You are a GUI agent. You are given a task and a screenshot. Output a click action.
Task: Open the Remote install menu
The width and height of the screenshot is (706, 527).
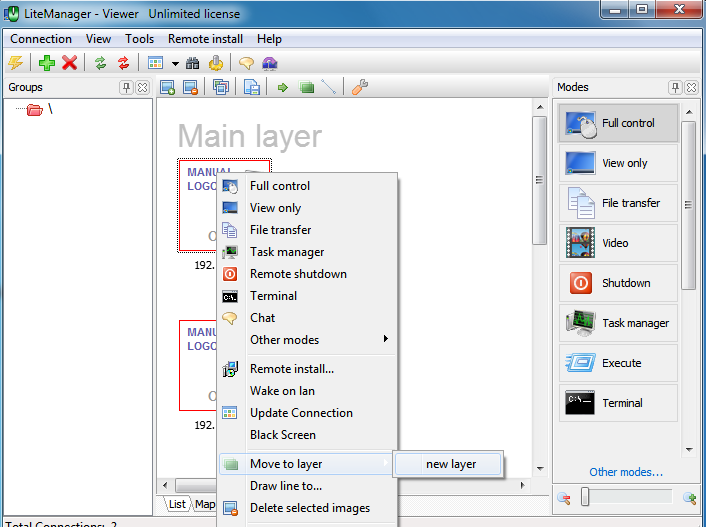[205, 39]
